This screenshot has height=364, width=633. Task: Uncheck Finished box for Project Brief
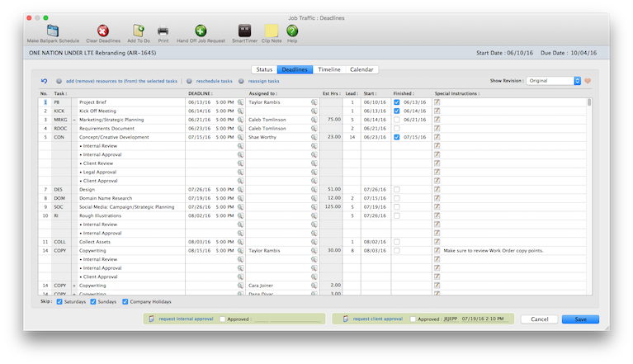click(397, 102)
